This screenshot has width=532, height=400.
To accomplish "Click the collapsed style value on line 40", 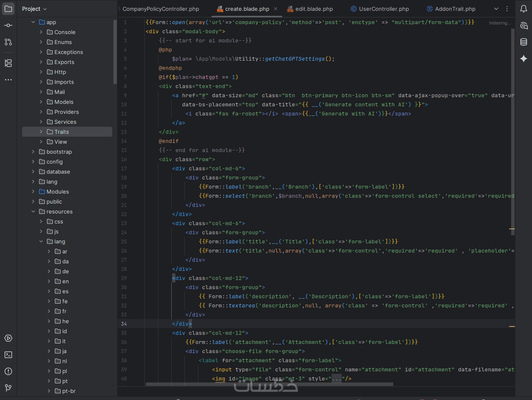I will [x=336, y=378].
